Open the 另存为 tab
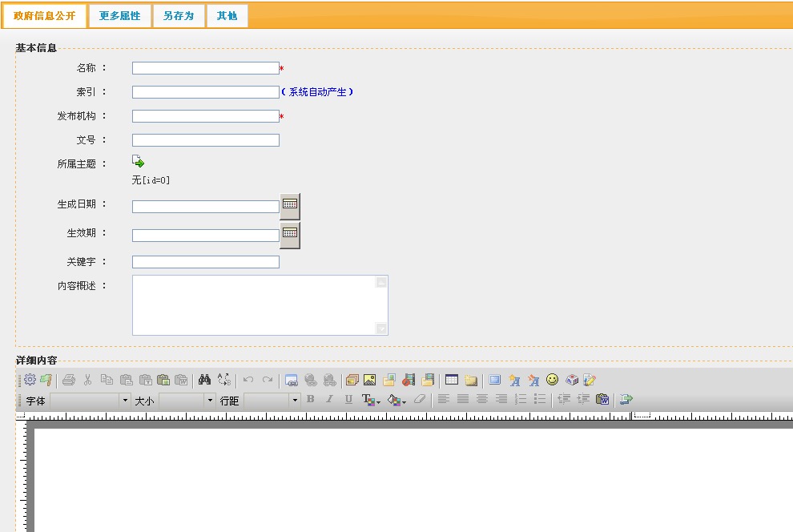The width and height of the screenshot is (793, 532). point(179,16)
